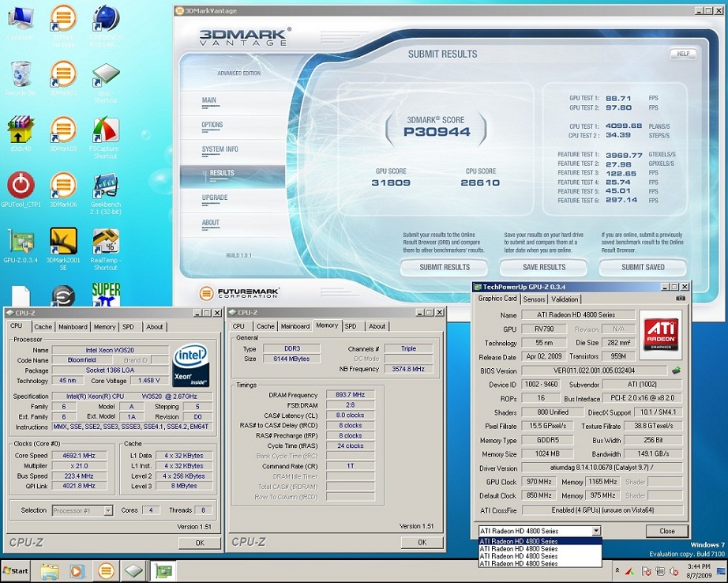Click the BIOS save chip icon in GPU-Z
This screenshot has width=728, height=583.
tap(676, 370)
